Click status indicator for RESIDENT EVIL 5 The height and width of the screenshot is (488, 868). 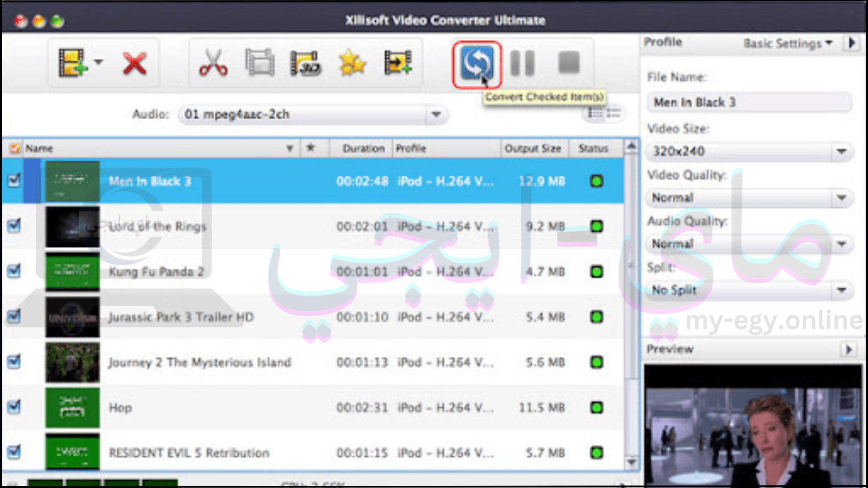point(597,452)
